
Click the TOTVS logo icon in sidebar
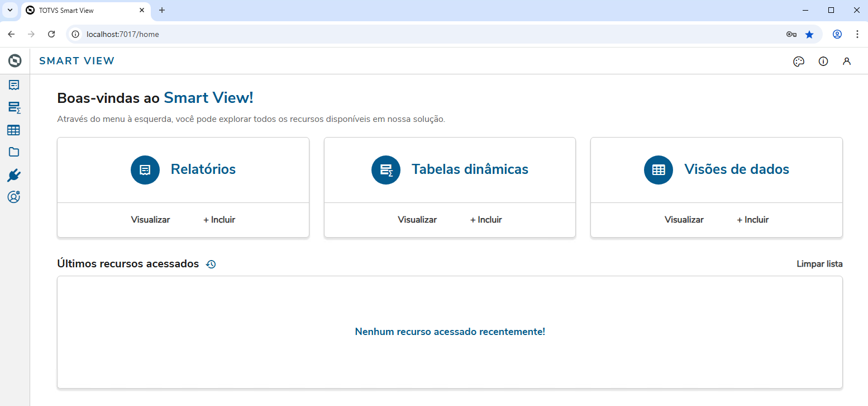[x=15, y=61]
